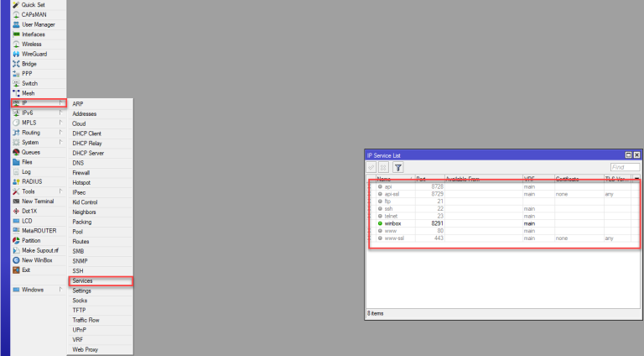Sort services by the Port column header
The width and height of the screenshot is (644, 356).
tap(426, 179)
